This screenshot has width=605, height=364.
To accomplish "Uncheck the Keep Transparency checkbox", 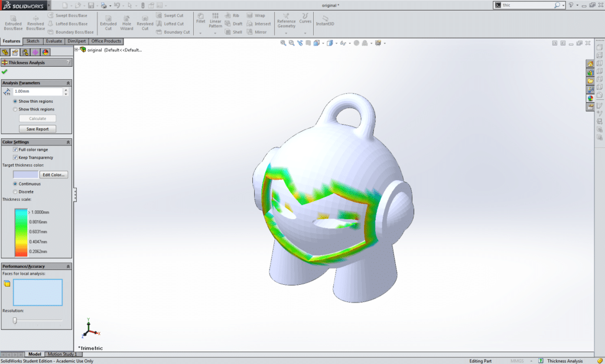I will coord(15,157).
